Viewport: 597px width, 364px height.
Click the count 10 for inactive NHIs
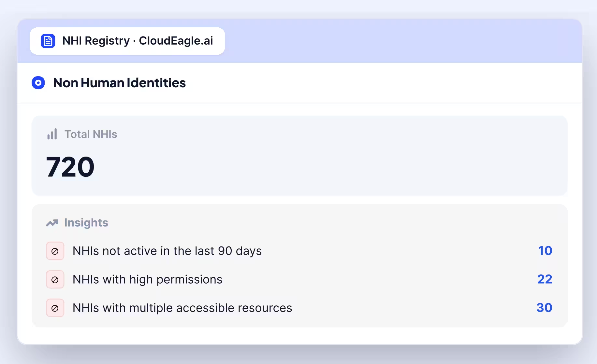tap(545, 251)
